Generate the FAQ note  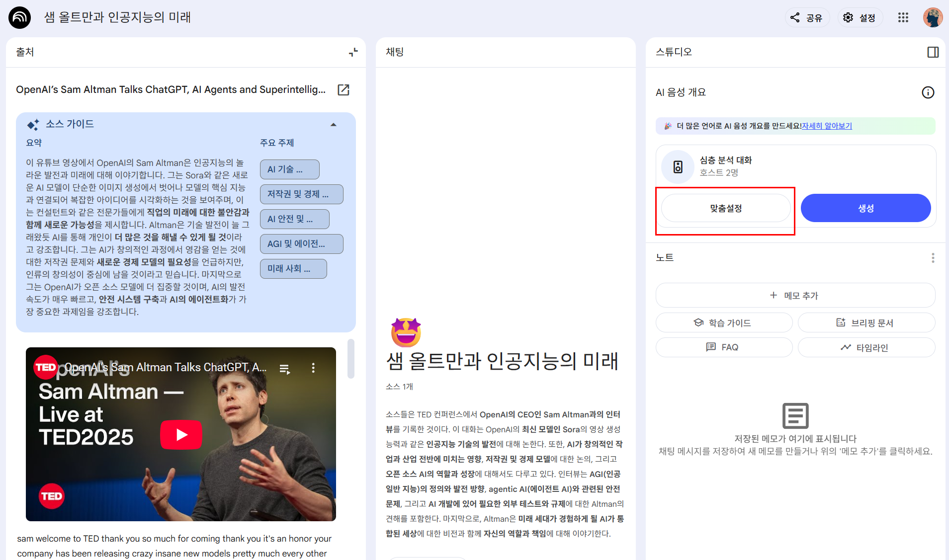(724, 347)
